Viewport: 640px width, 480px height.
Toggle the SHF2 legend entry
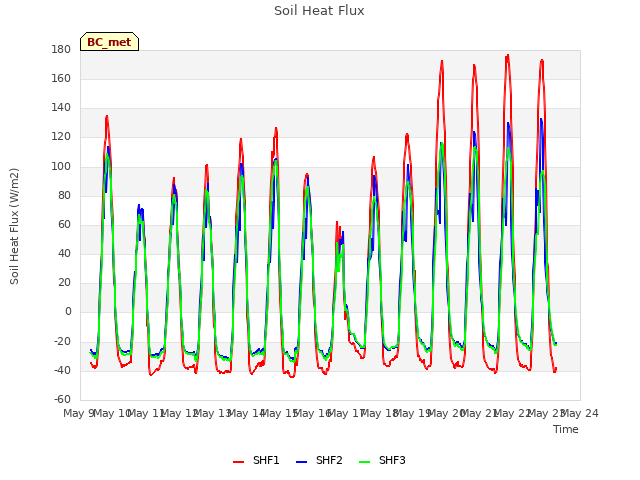coord(319,461)
